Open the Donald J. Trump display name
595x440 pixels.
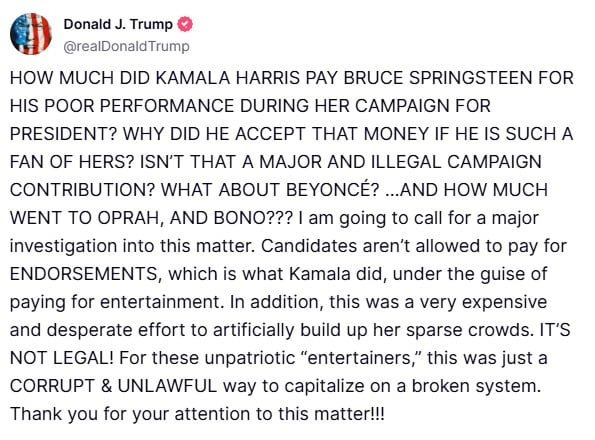pyautogui.click(x=118, y=24)
